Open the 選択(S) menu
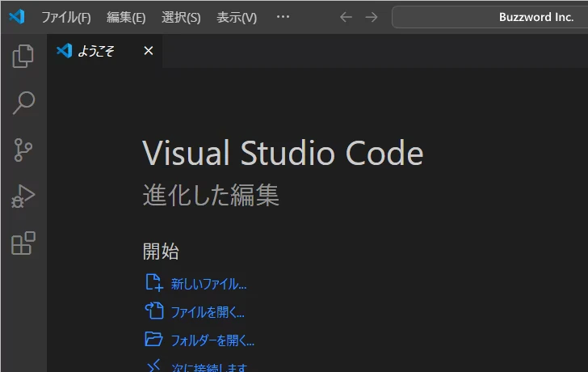The image size is (588, 372). click(181, 17)
